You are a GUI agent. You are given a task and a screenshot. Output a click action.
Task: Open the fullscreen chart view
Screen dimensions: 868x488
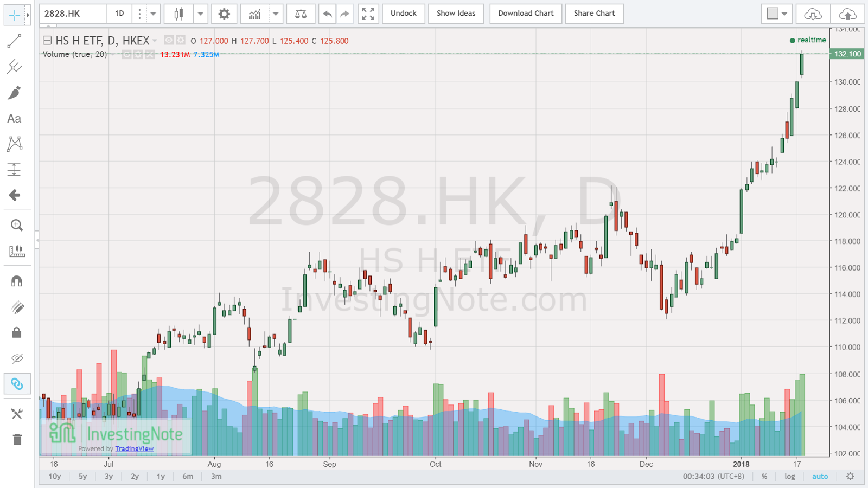pos(368,14)
